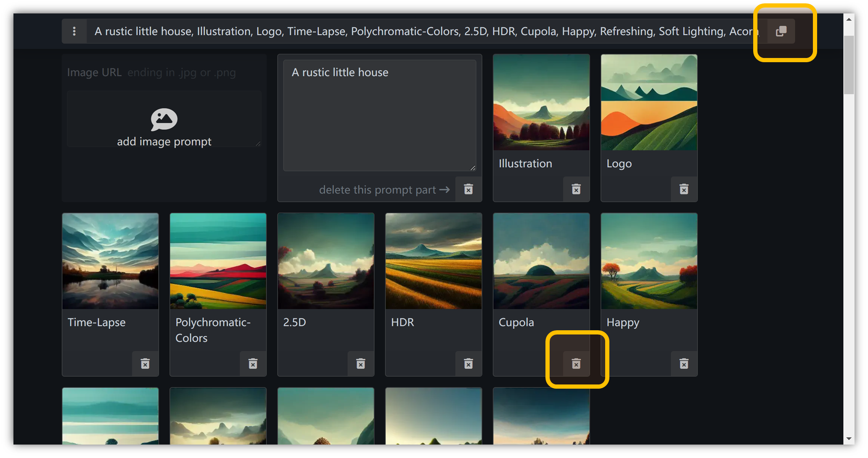Delete the Cupola prompt part
The height and width of the screenshot is (458, 868).
576,363
